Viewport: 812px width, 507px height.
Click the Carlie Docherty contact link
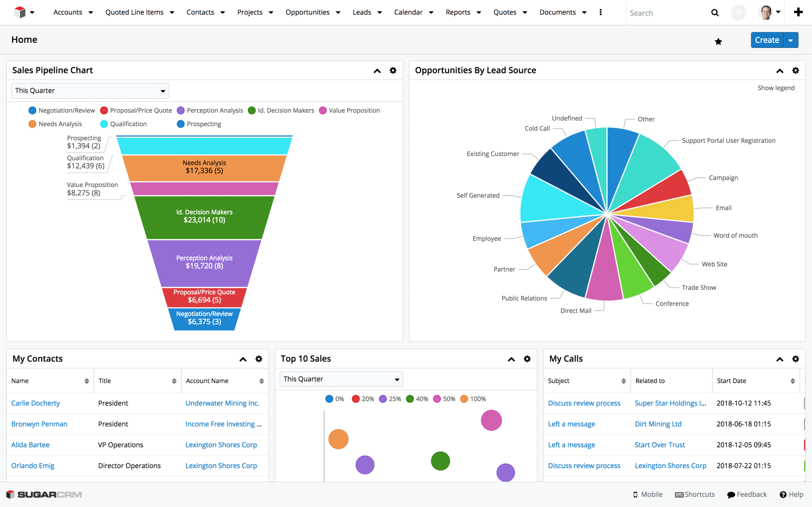point(36,403)
